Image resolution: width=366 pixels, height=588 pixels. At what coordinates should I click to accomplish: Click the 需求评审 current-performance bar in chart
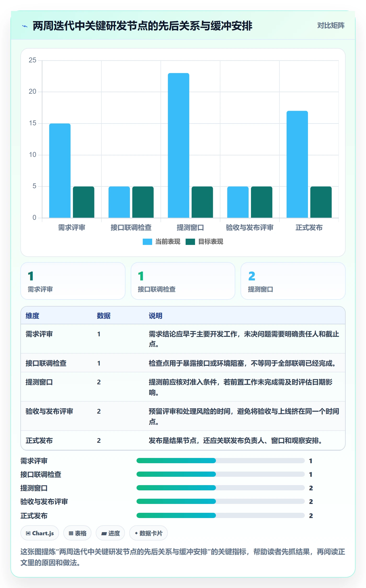coord(60,170)
